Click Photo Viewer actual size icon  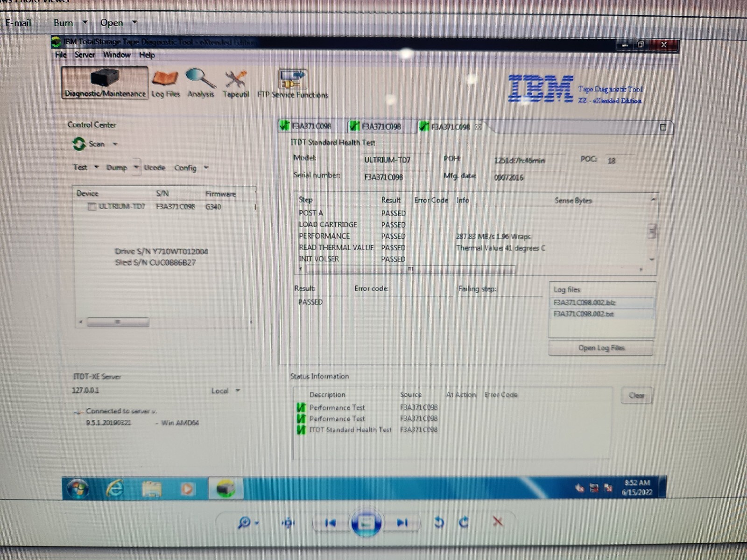coord(288,523)
